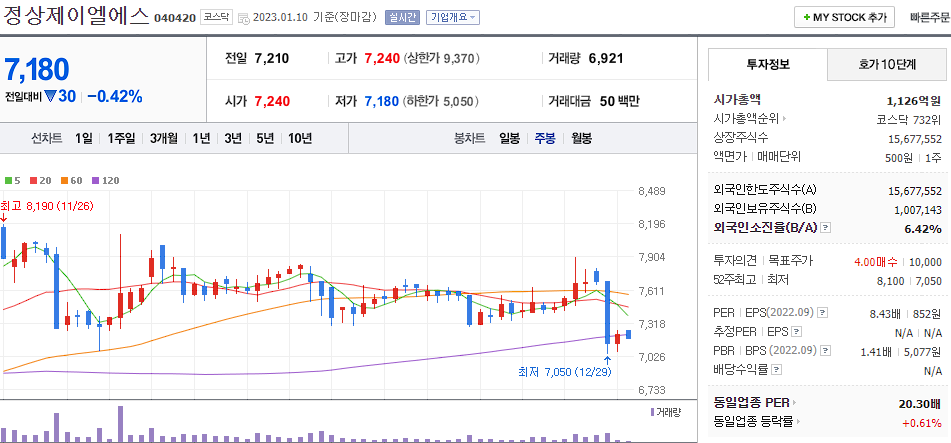Screen dimensions: 951x443
Task: Click the 코스닥 732위 ranking value
Action: click(x=909, y=119)
